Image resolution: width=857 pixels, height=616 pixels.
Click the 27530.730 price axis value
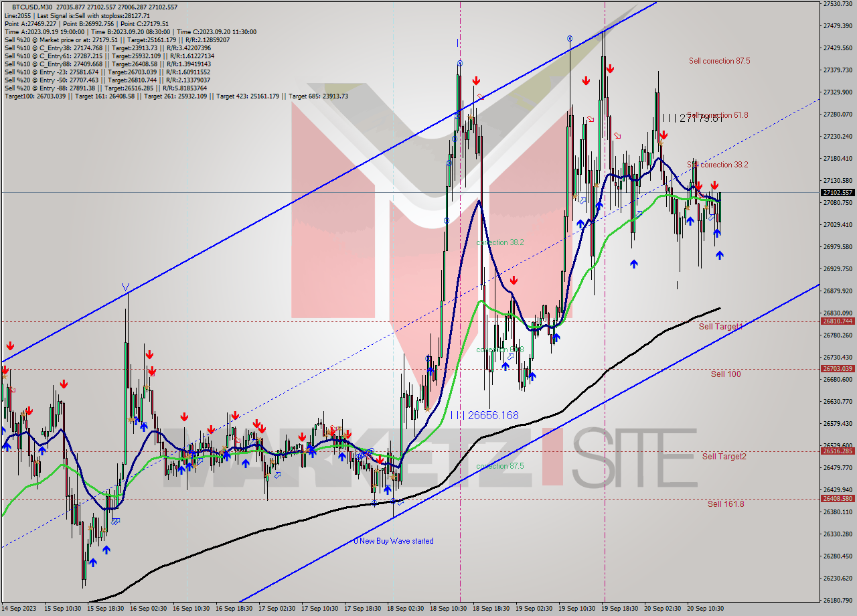point(838,4)
